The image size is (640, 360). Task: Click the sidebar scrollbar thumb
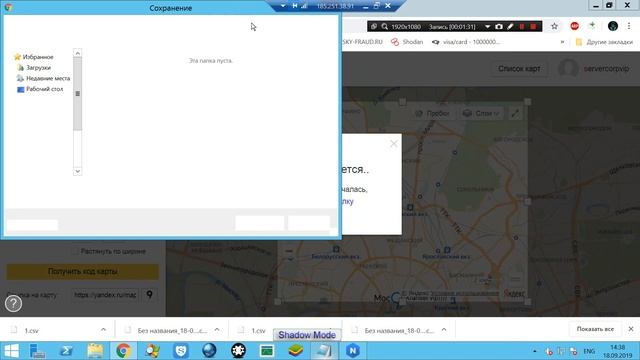(x=78, y=93)
